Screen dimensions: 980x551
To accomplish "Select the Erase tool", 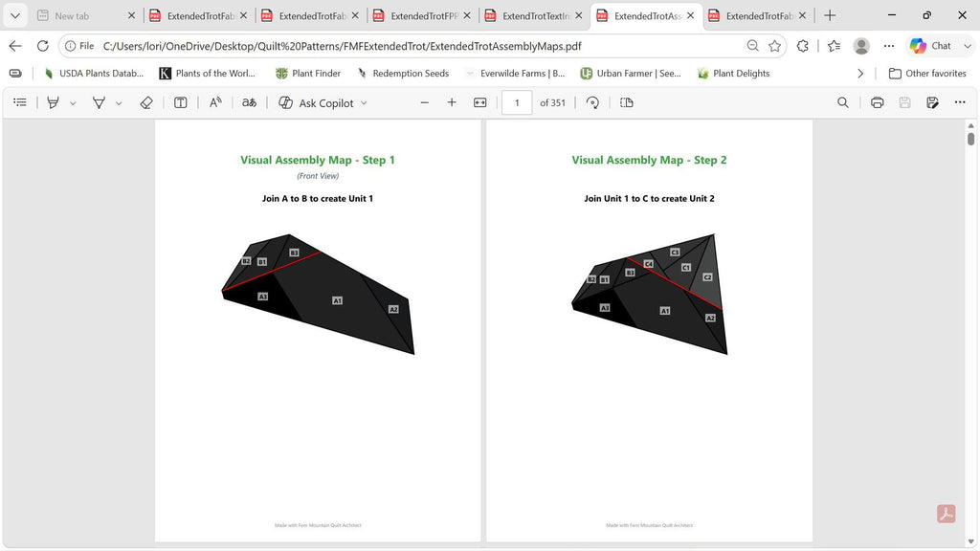I will tap(146, 102).
